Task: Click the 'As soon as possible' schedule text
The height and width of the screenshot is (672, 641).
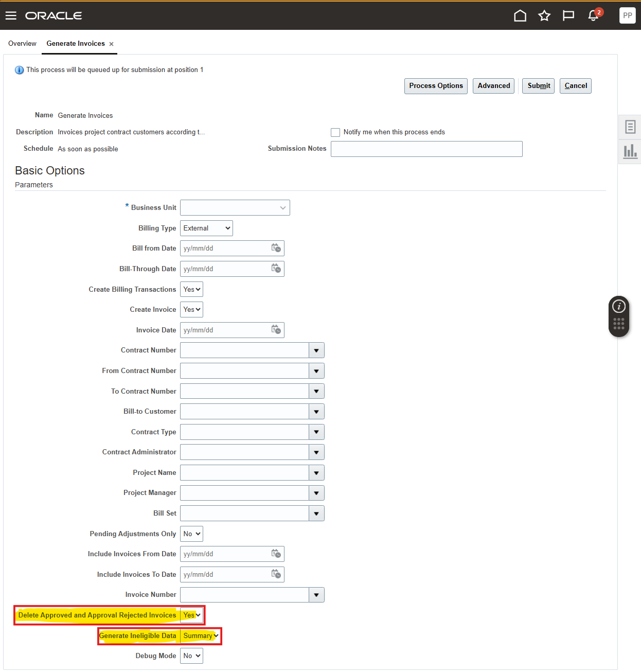Action: point(88,149)
